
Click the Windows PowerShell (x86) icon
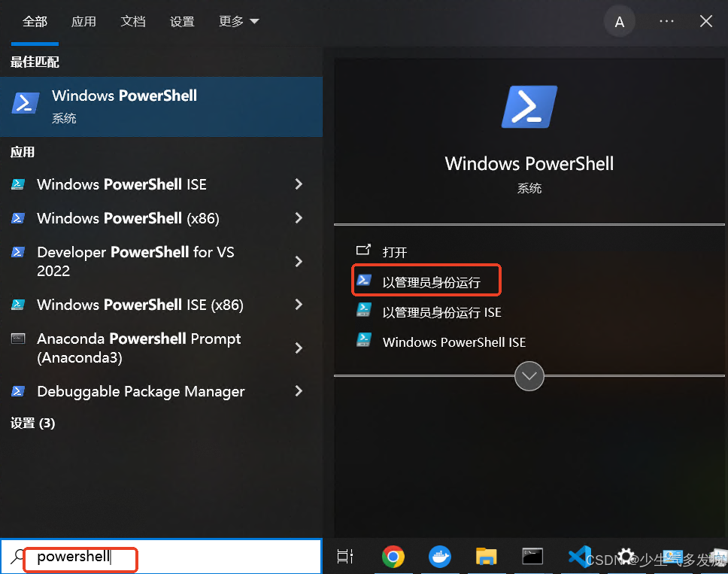[x=17, y=218]
